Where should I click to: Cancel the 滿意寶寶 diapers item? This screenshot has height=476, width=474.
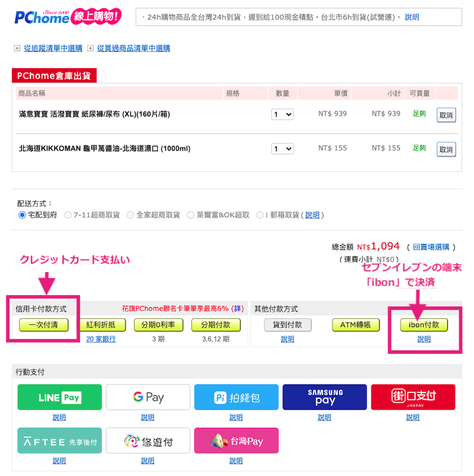[446, 115]
